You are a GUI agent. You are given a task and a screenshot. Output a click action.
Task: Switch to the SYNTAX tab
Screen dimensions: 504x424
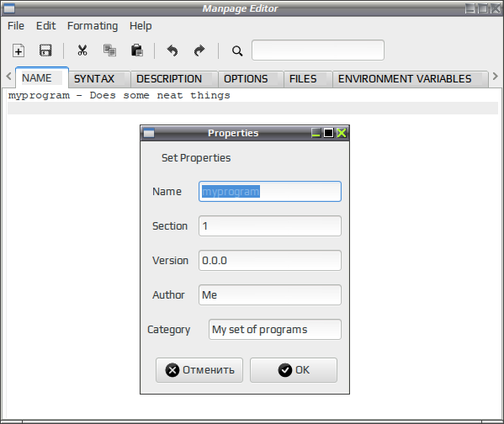pos(99,79)
